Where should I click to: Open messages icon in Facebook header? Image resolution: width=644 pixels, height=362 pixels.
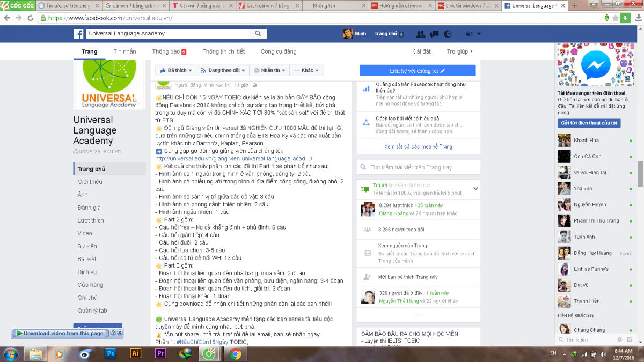(x=434, y=34)
